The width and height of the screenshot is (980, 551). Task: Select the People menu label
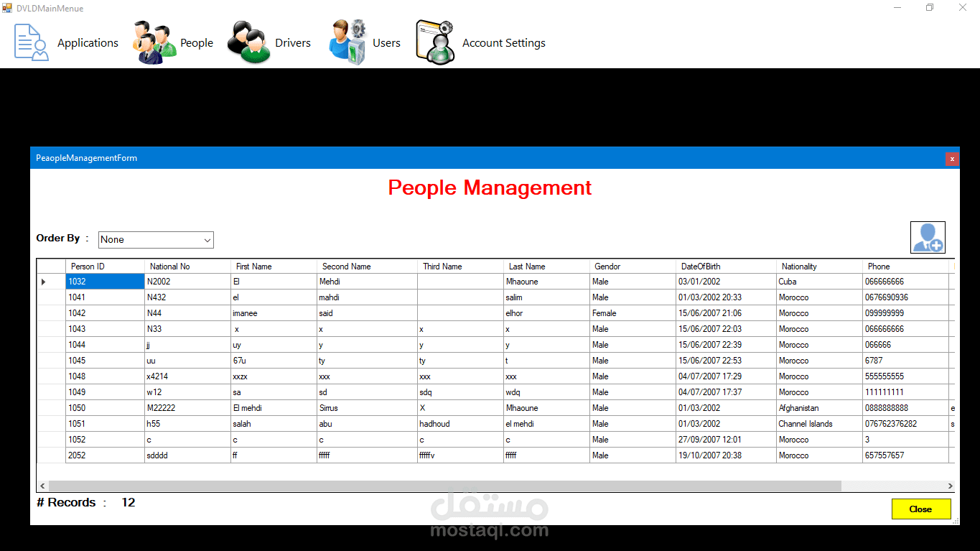(x=197, y=43)
